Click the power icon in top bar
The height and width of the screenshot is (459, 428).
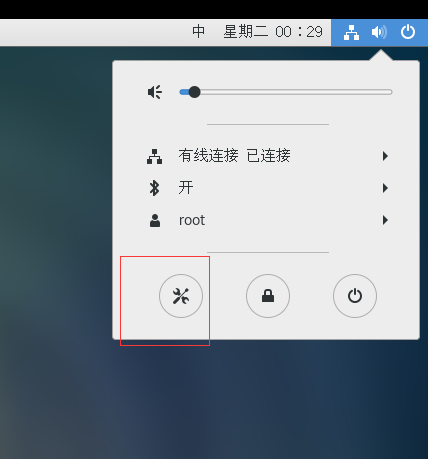coord(408,32)
